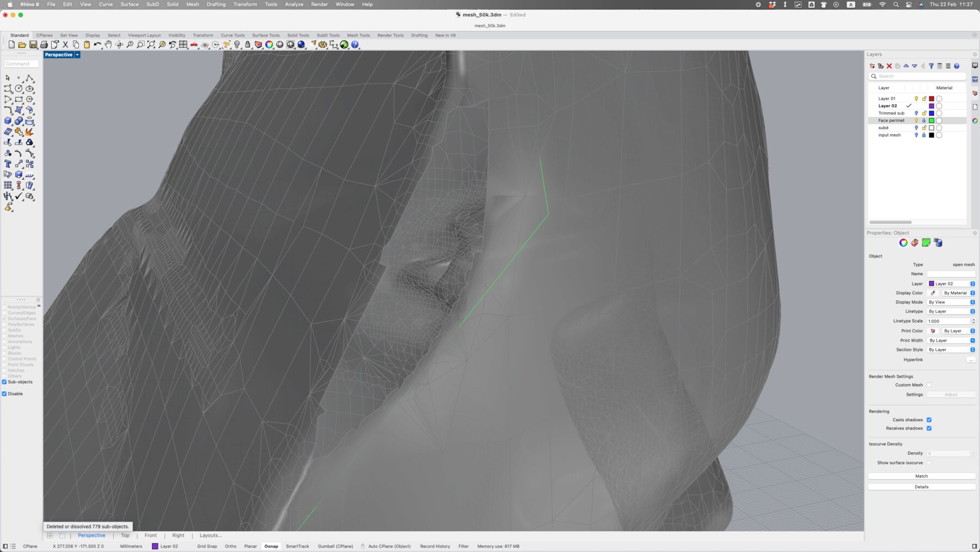Screen dimensions: 980x552
Task: Move layer up with the blue triangle
Action: pos(906,66)
